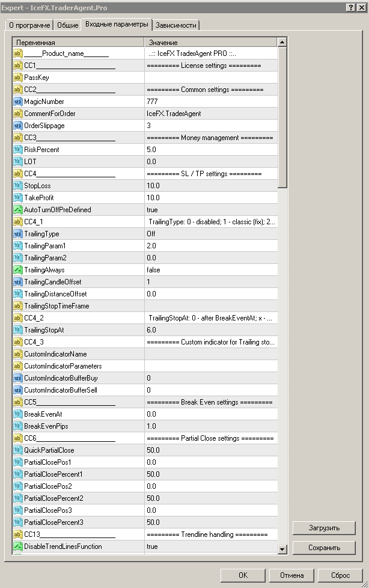This screenshot has height=588, width=369.
Task: Click the Break Even settings header value
Action: coord(210,402)
